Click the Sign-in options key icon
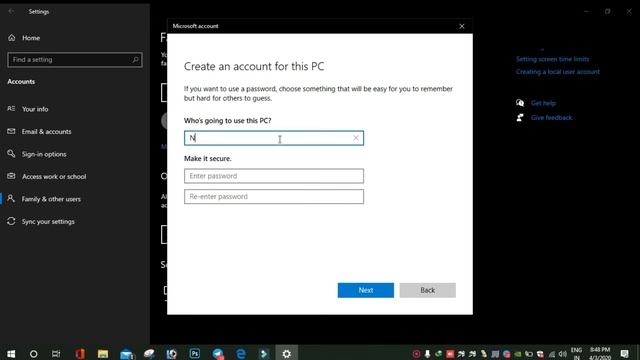The height and width of the screenshot is (360, 640). click(11, 153)
